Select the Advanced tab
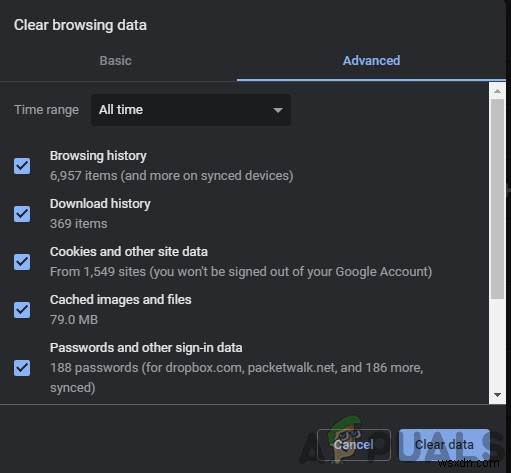Viewport: 511px width, 473px height. [371, 61]
